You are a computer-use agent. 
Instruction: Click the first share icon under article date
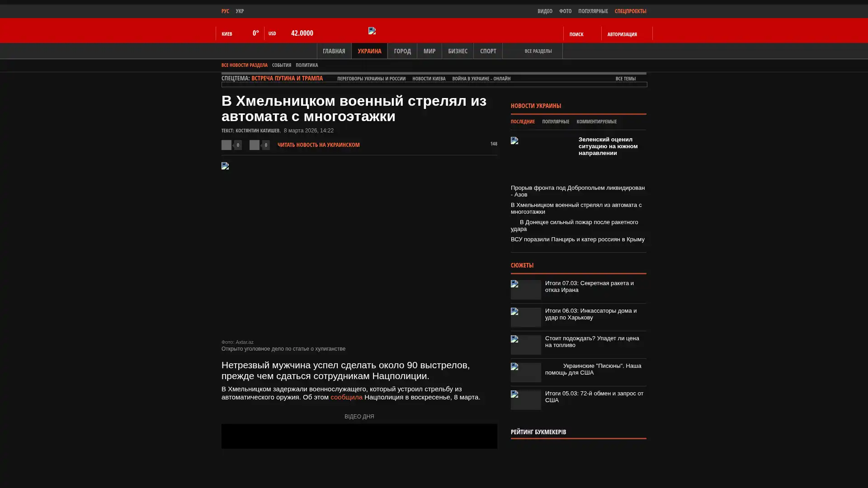(x=226, y=145)
